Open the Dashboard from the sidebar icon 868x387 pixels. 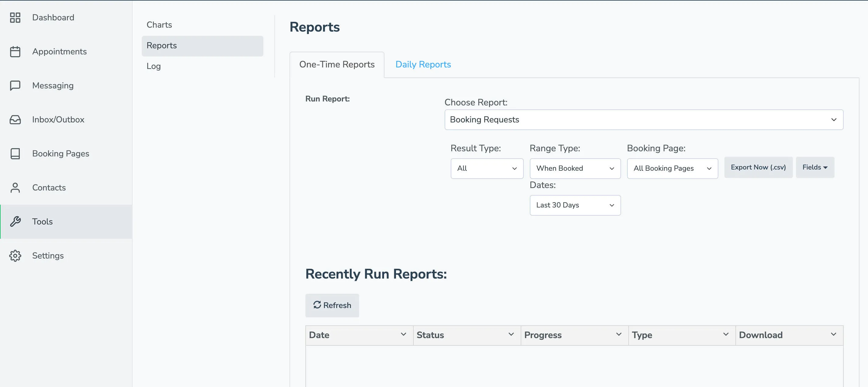pos(15,18)
